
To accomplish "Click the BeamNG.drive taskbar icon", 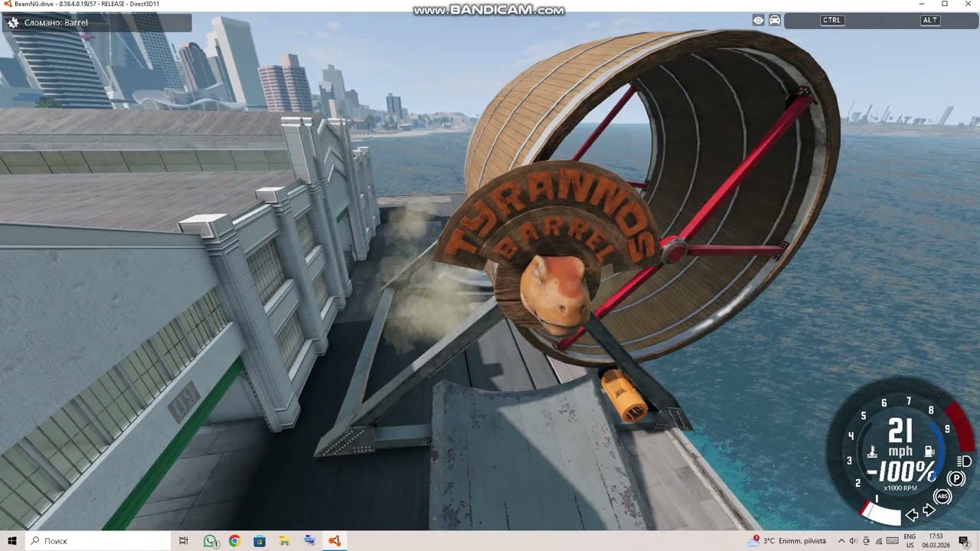I will [334, 541].
